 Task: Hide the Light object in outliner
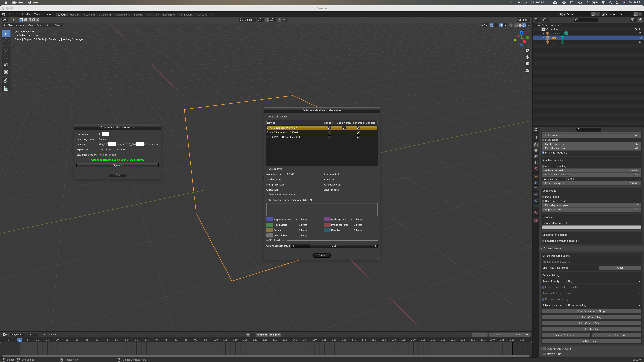click(x=640, y=42)
